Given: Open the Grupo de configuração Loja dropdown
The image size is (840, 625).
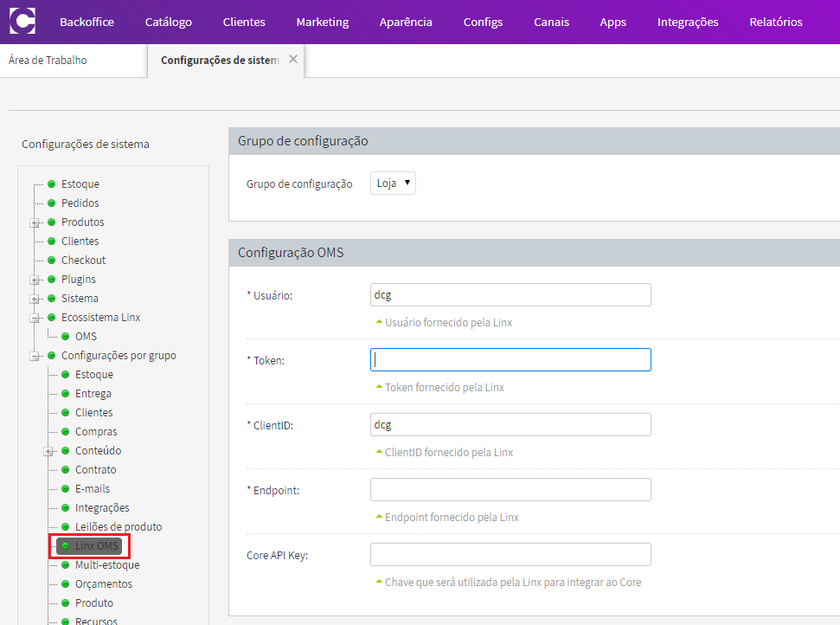Looking at the screenshot, I should 393,184.
